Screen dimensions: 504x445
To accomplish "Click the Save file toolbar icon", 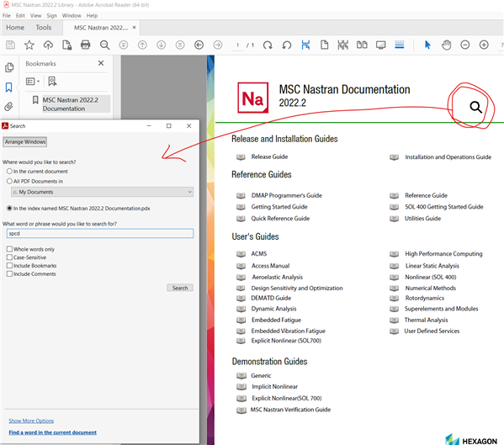I will point(11,45).
